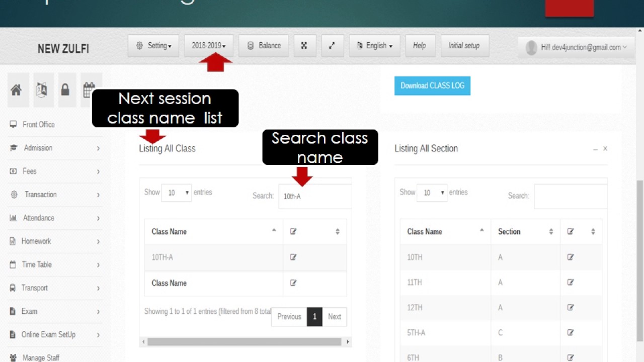Screen dimensions: 644x362
Task: Click the NEW ZULFI brand title
Action: (63, 49)
